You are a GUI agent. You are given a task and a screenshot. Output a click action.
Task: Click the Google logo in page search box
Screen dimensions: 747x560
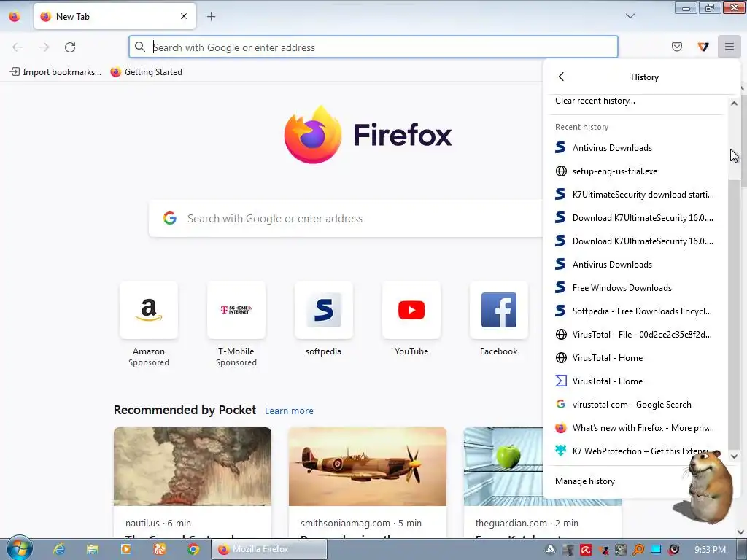(x=170, y=218)
